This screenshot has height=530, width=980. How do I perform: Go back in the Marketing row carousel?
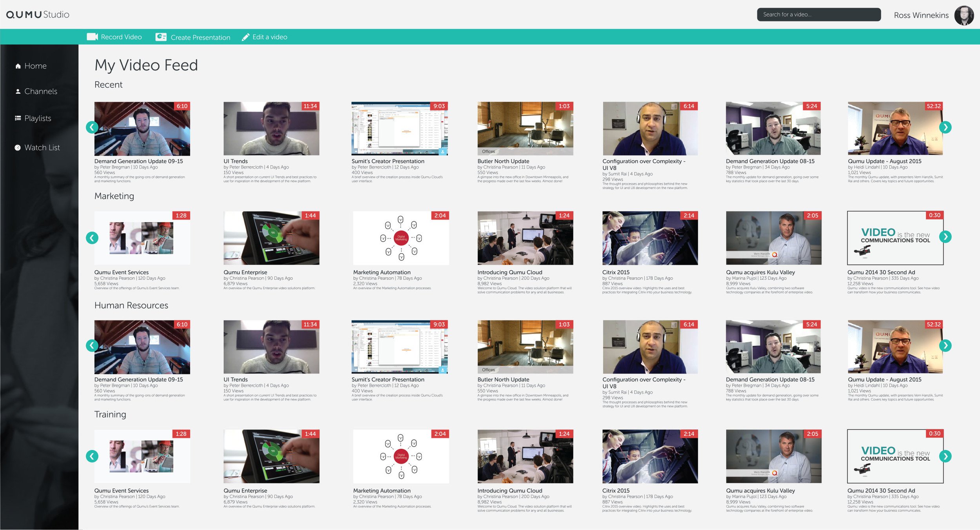coord(92,237)
